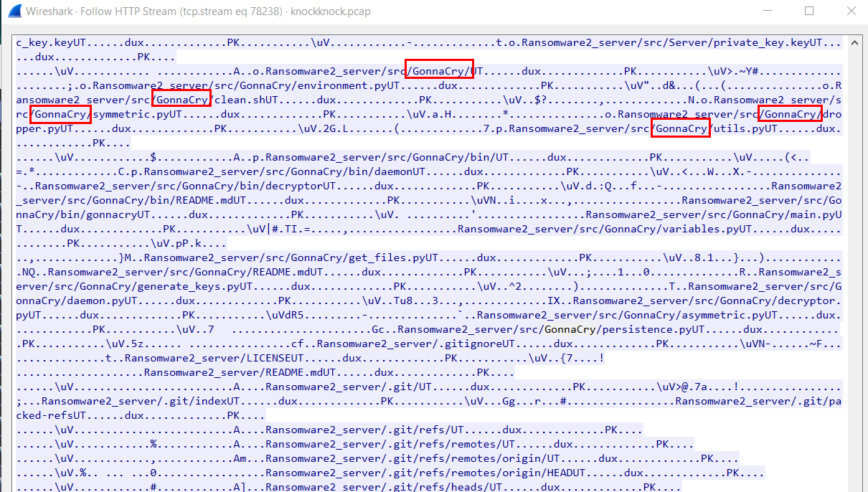The image size is (868, 492).
Task: Close the Follow HTTP Stream window
Action: [850, 11]
